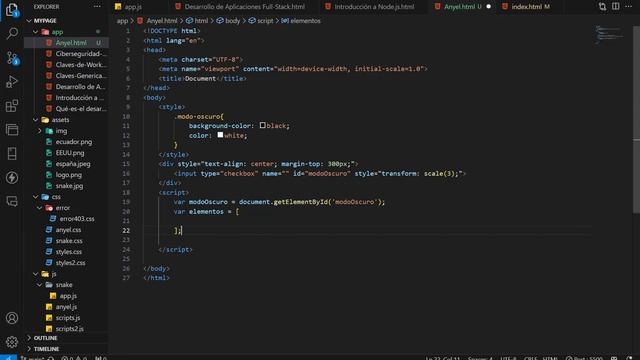
Task: Split the editor to the right
Action: 616,7
